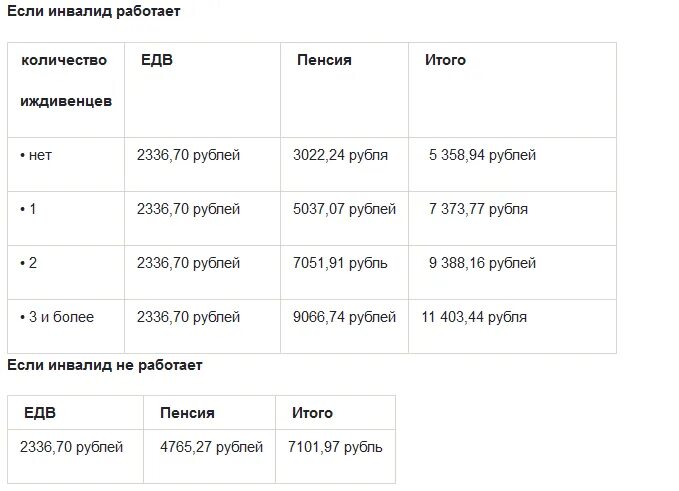Click the pension value 3022,24 рубля
The image size is (679, 491).
click(x=340, y=155)
